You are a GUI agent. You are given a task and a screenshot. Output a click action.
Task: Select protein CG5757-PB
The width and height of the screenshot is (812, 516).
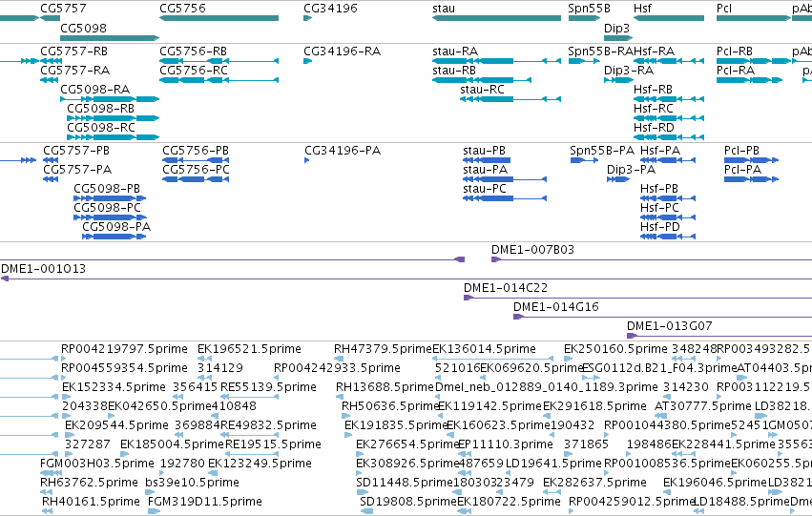tap(76, 151)
